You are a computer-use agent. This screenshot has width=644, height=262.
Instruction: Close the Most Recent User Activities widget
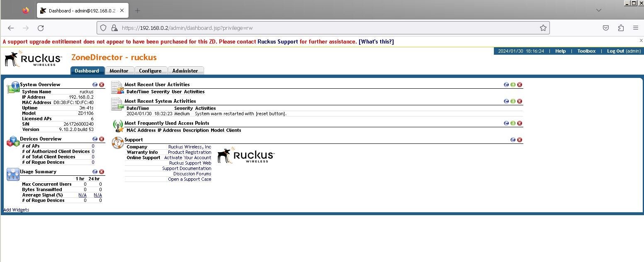click(520, 85)
